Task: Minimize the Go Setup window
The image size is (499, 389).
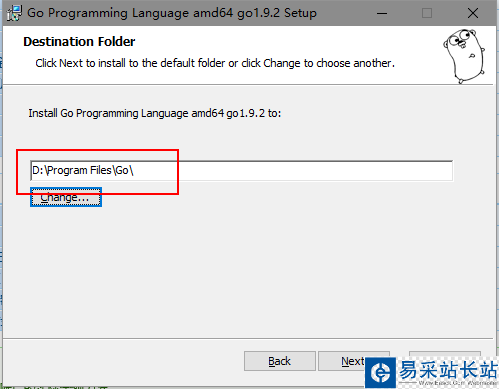Action: [382, 13]
